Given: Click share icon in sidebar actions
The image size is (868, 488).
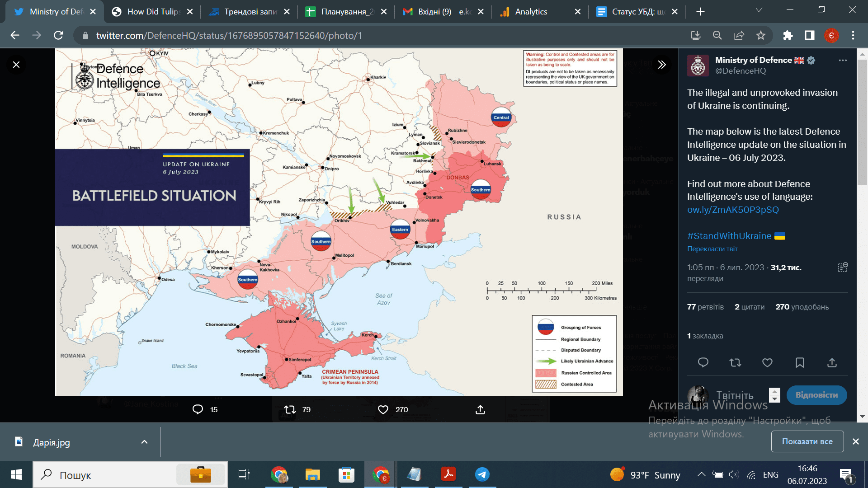Looking at the screenshot, I should click(x=832, y=362).
